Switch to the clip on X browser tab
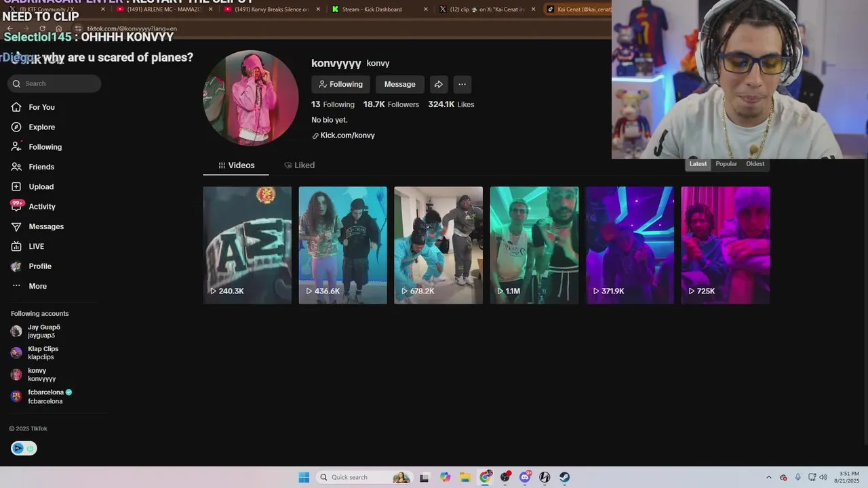This screenshot has width=868, height=488. coord(482,9)
